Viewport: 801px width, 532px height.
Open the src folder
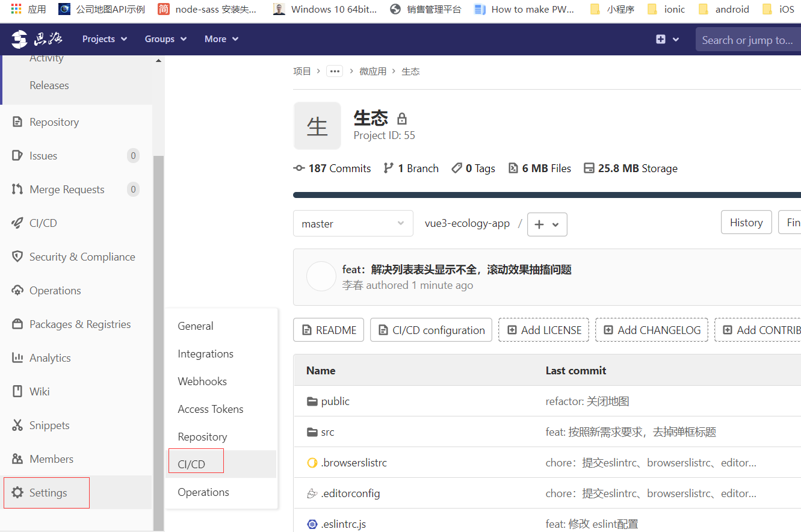[327, 432]
